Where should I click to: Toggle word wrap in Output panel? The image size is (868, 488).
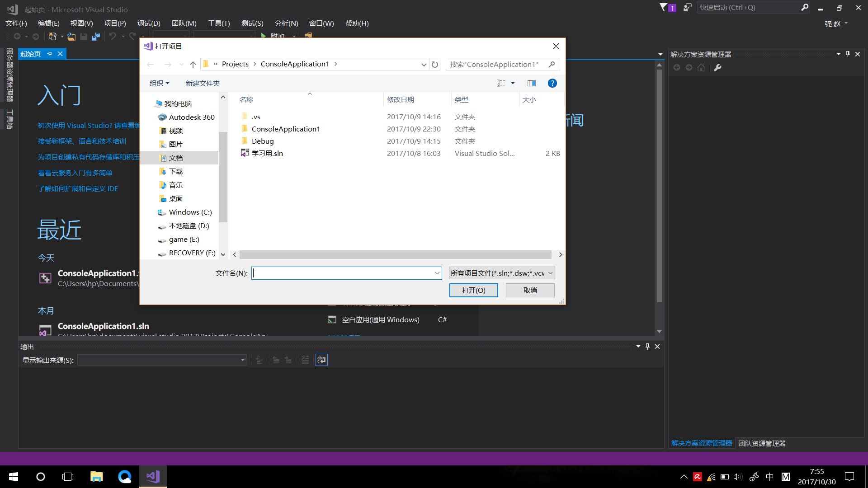click(x=321, y=360)
